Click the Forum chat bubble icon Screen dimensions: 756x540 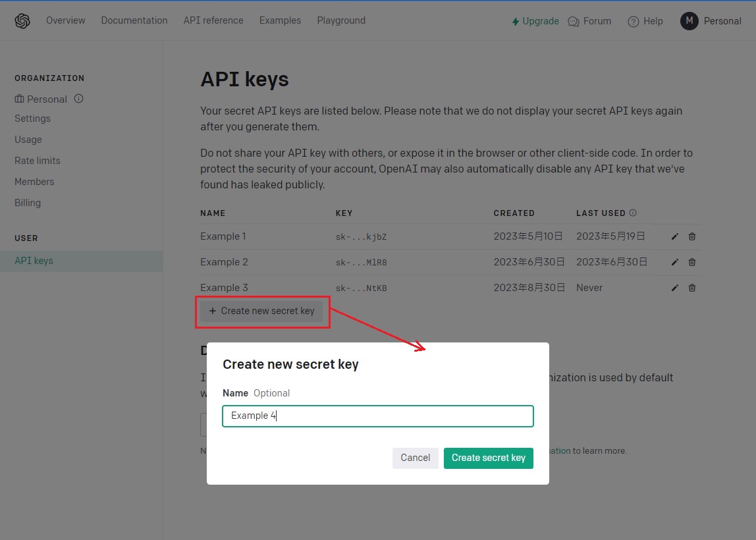click(x=574, y=22)
